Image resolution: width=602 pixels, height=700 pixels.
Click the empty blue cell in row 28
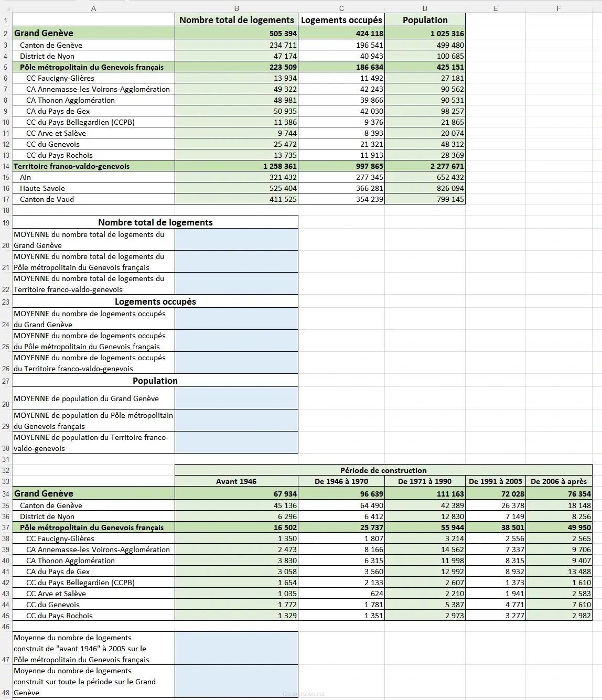point(236,399)
